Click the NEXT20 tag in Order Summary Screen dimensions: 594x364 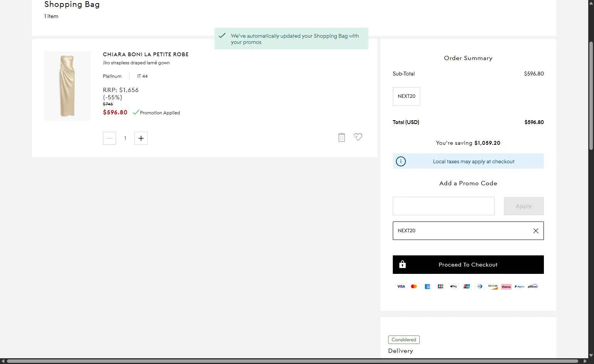[406, 96]
